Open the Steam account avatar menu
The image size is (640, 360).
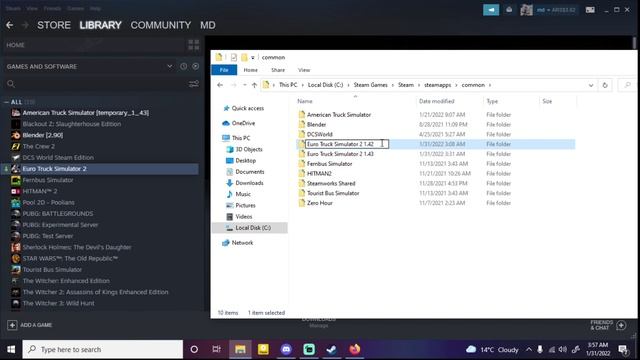(x=527, y=10)
